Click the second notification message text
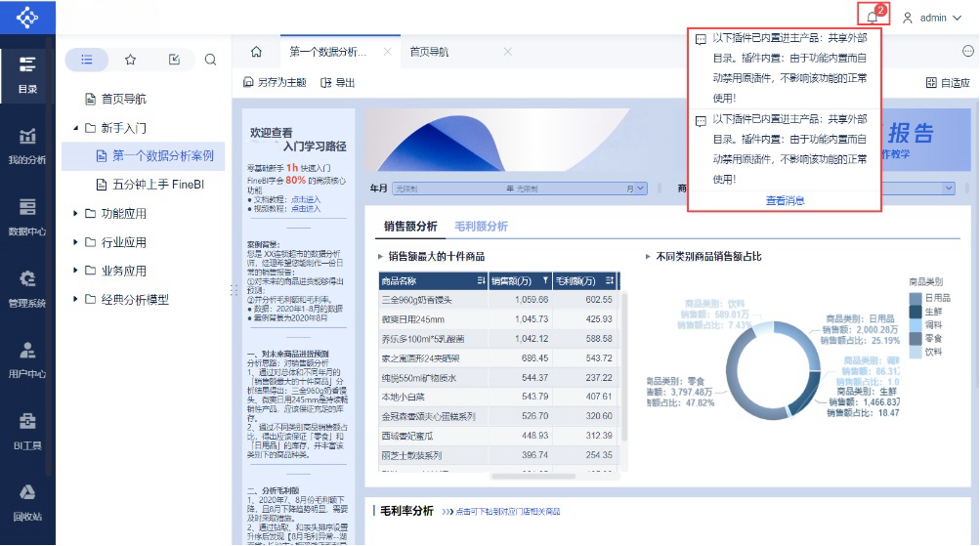Image resolution: width=980 pixels, height=546 pixels. [790, 148]
